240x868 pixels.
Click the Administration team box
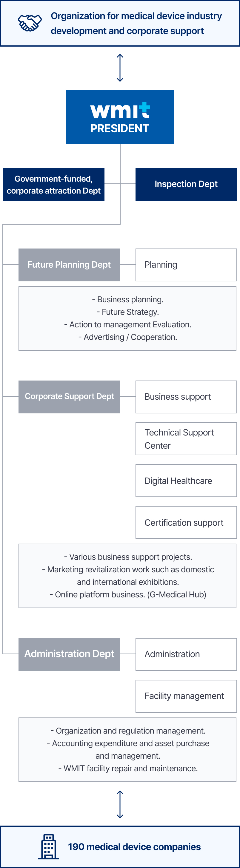[x=186, y=654]
